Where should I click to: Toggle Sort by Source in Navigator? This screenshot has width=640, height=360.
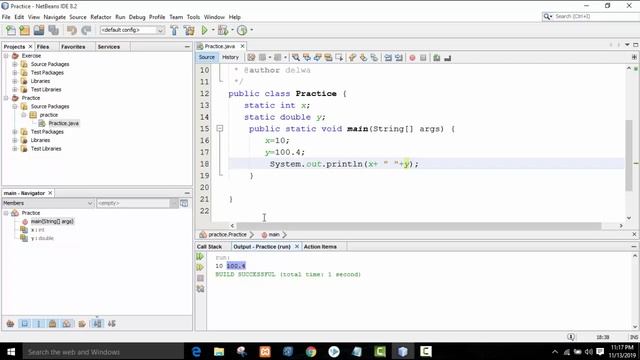tap(111, 324)
